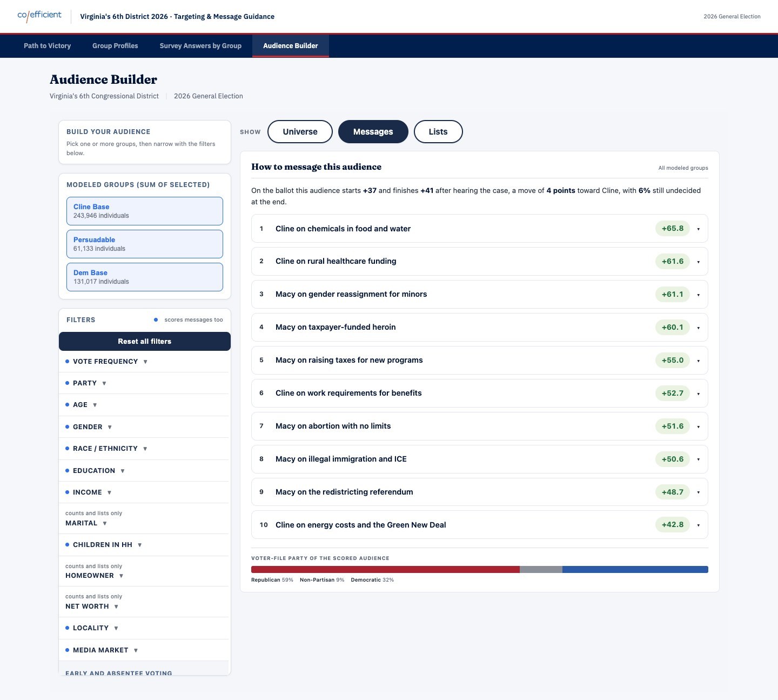This screenshot has height=700, width=778.
Task: Expand caret on Green New Deal message row
Action: [698, 525]
